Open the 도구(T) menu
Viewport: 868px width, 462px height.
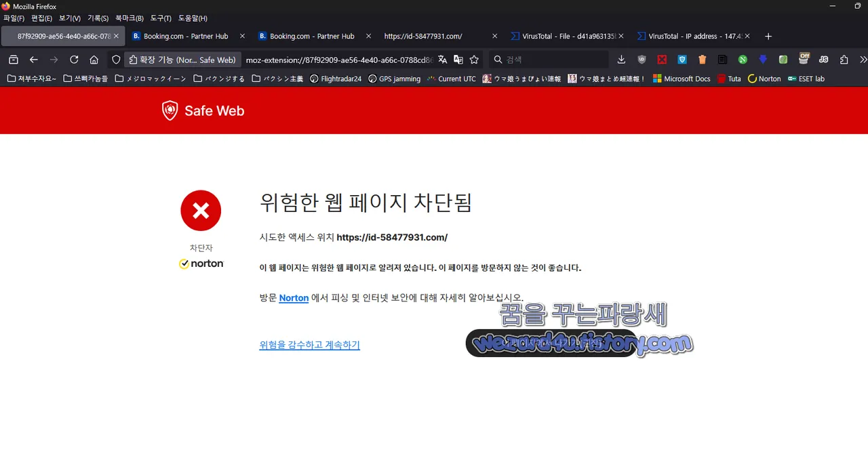(x=160, y=18)
